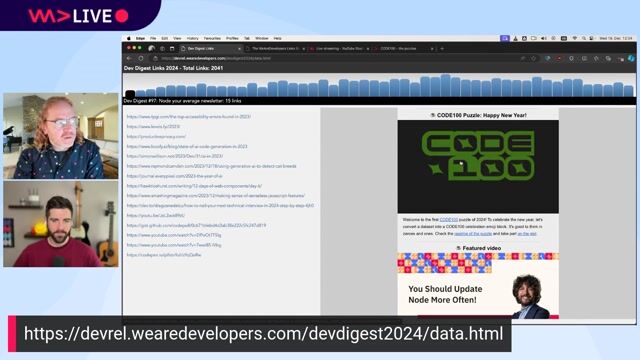
Task: Open the first link about accessibility errors
Action: click(x=189, y=117)
